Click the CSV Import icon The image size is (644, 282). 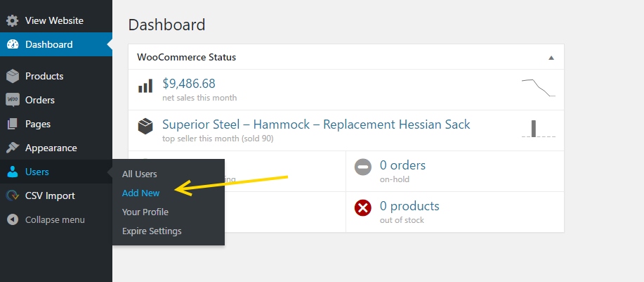pyautogui.click(x=13, y=196)
